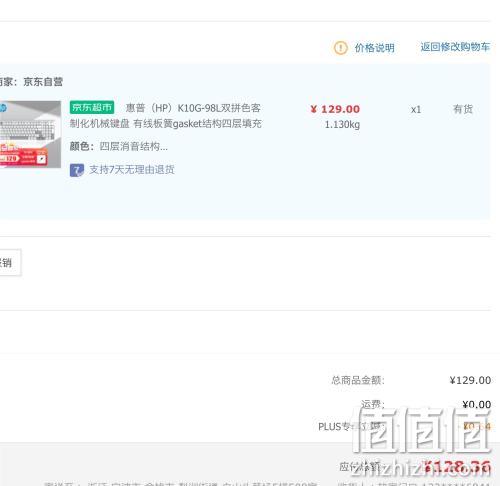Click the PLUS discount row label
This screenshot has width=500, height=486.
coord(351,426)
